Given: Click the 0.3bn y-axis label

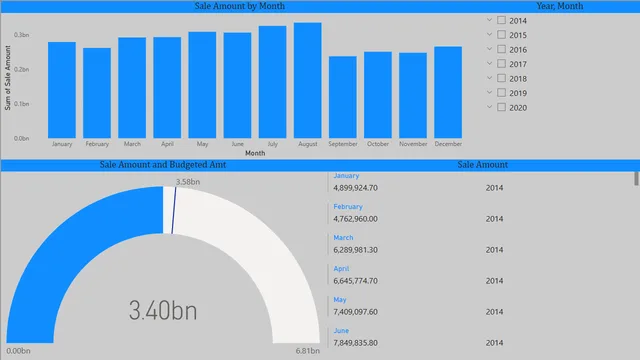Looking at the screenshot, I should coord(21,35).
